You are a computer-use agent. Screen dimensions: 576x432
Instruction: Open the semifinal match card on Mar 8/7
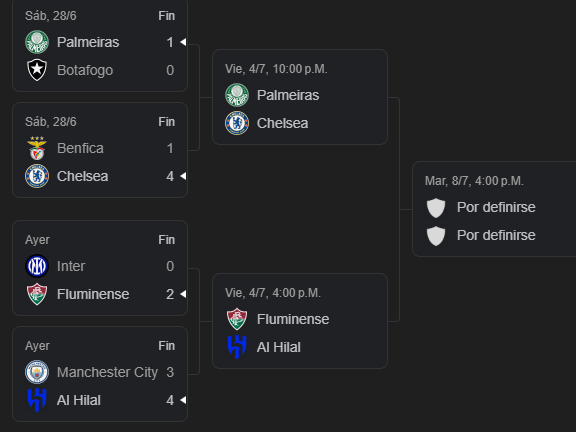click(x=494, y=209)
